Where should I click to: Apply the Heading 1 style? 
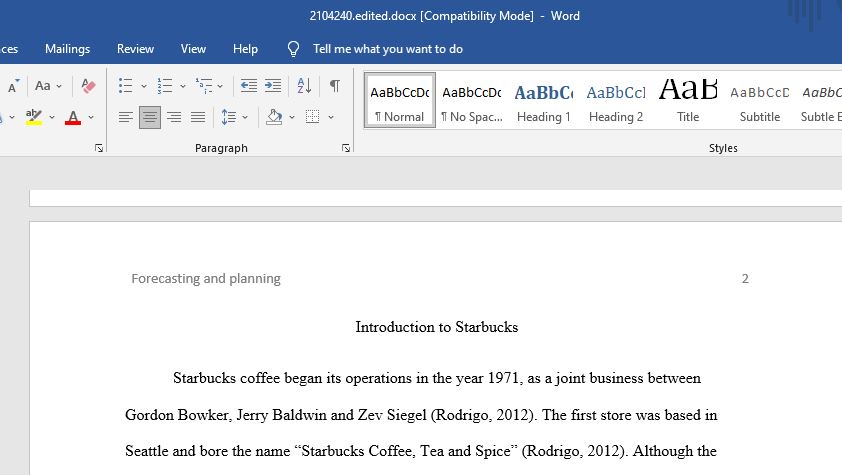tap(543, 100)
